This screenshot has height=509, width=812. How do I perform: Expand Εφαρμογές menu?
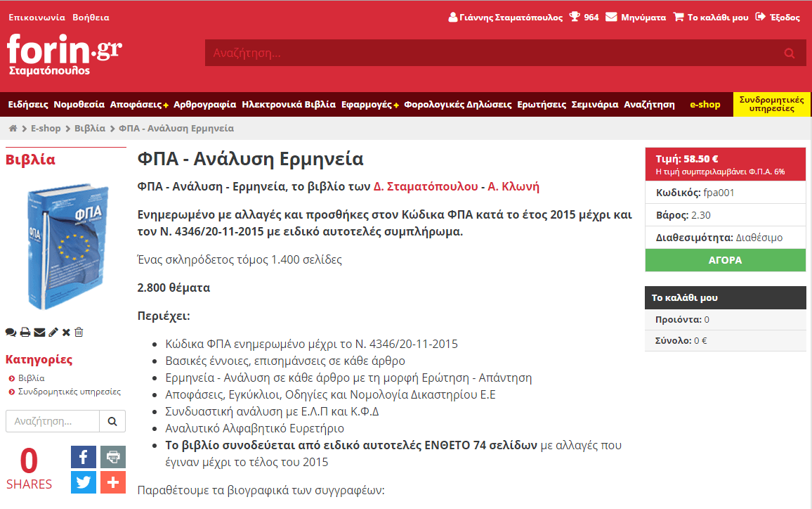tap(369, 104)
